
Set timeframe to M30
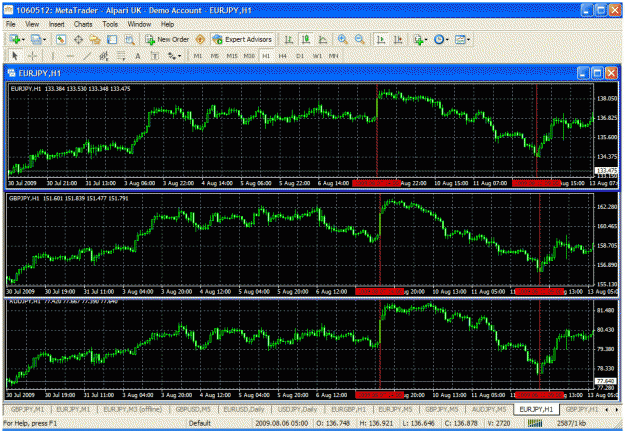(x=249, y=56)
